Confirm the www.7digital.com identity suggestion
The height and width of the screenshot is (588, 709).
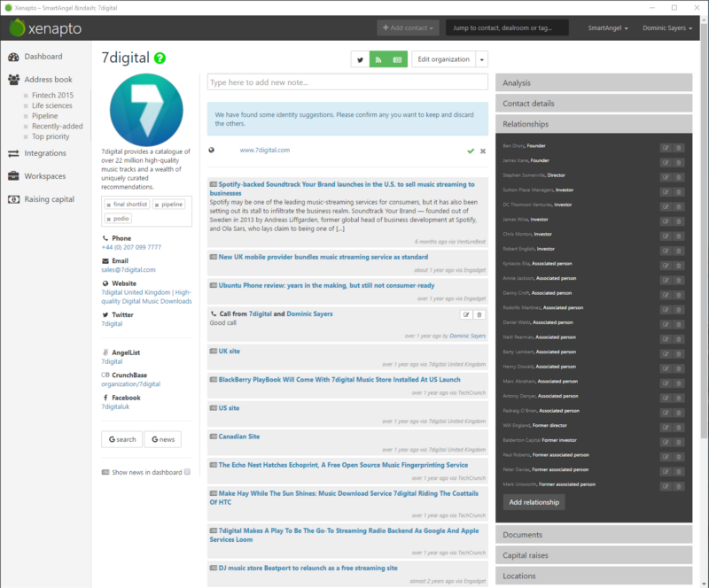tap(471, 151)
